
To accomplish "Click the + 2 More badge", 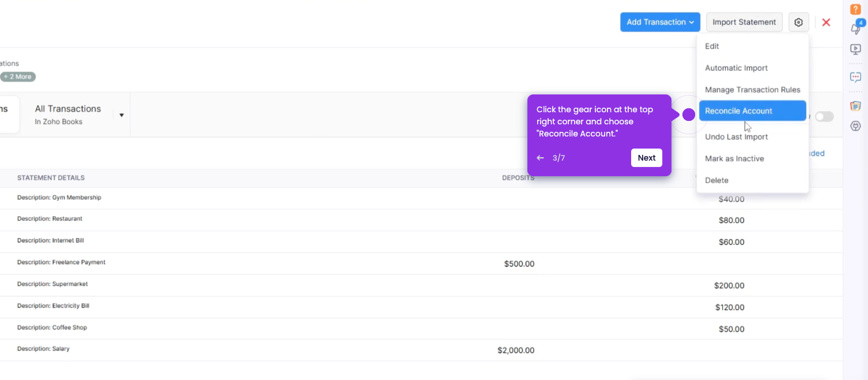I will pyautogui.click(x=18, y=77).
